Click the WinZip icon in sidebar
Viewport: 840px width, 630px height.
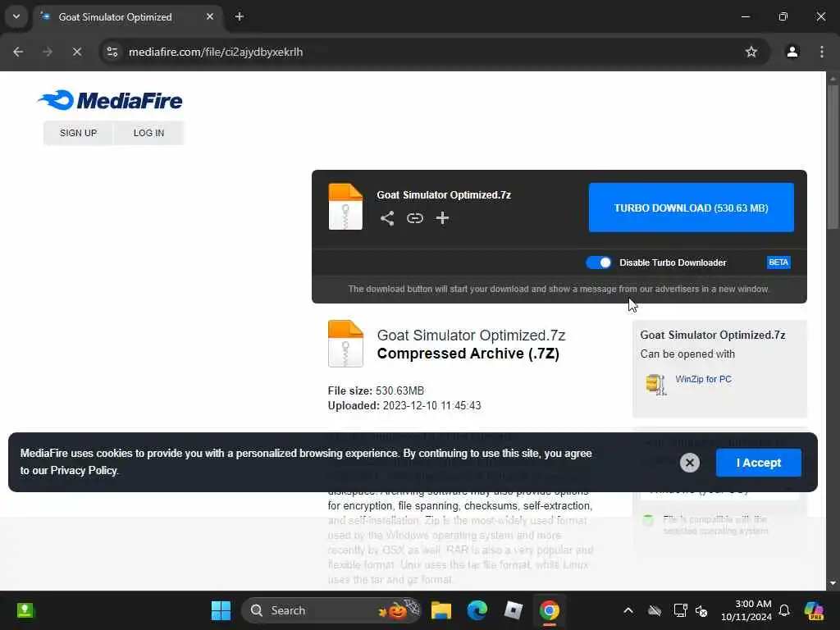[656, 384]
